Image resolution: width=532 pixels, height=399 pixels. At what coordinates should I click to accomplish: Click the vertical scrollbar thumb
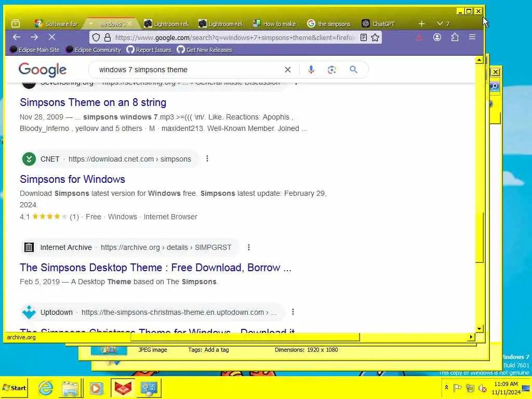point(479,237)
